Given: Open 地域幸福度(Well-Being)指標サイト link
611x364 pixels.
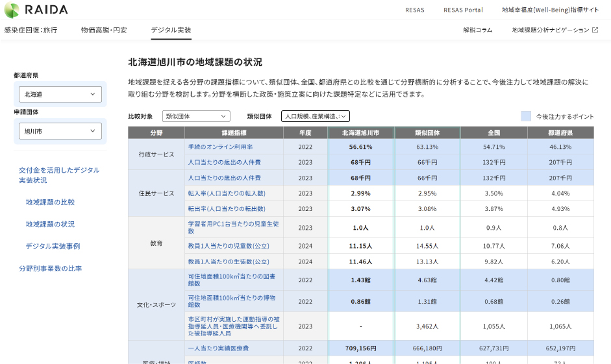Looking at the screenshot, I should (x=551, y=10).
